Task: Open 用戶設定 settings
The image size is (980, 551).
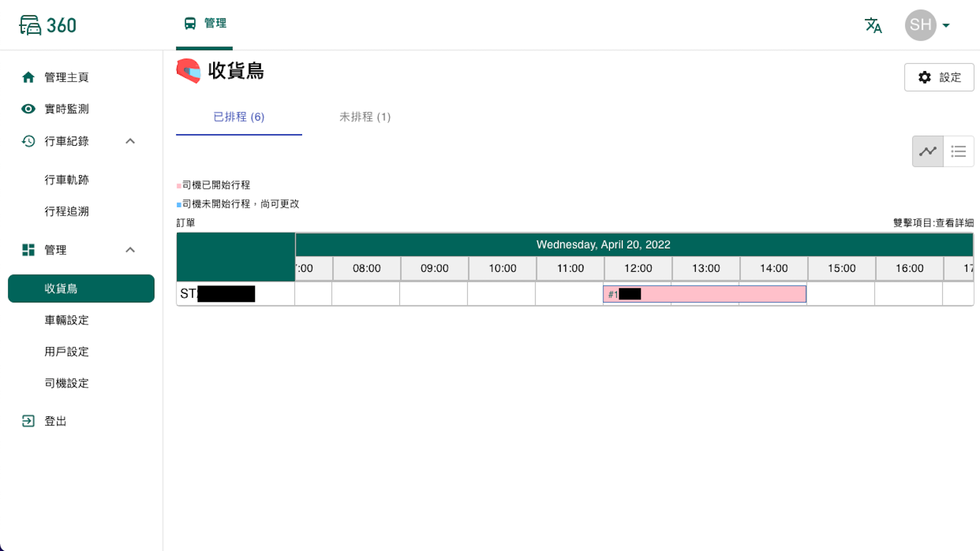Action: (67, 352)
